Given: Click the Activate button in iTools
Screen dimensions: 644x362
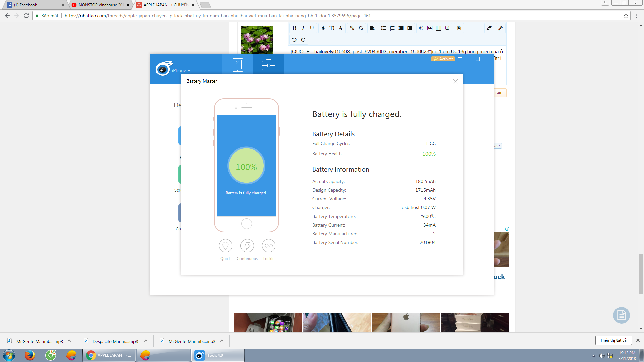Looking at the screenshot, I should [x=443, y=59].
